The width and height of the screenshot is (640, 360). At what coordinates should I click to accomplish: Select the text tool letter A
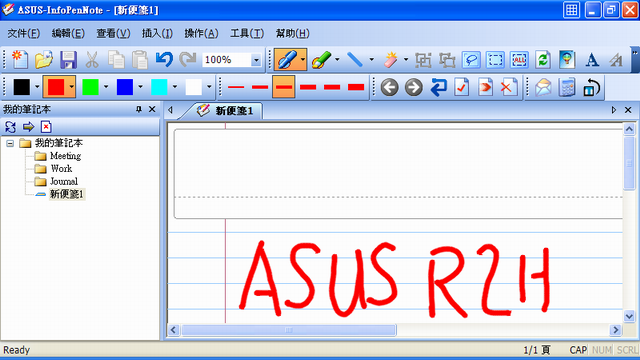click(x=592, y=60)
